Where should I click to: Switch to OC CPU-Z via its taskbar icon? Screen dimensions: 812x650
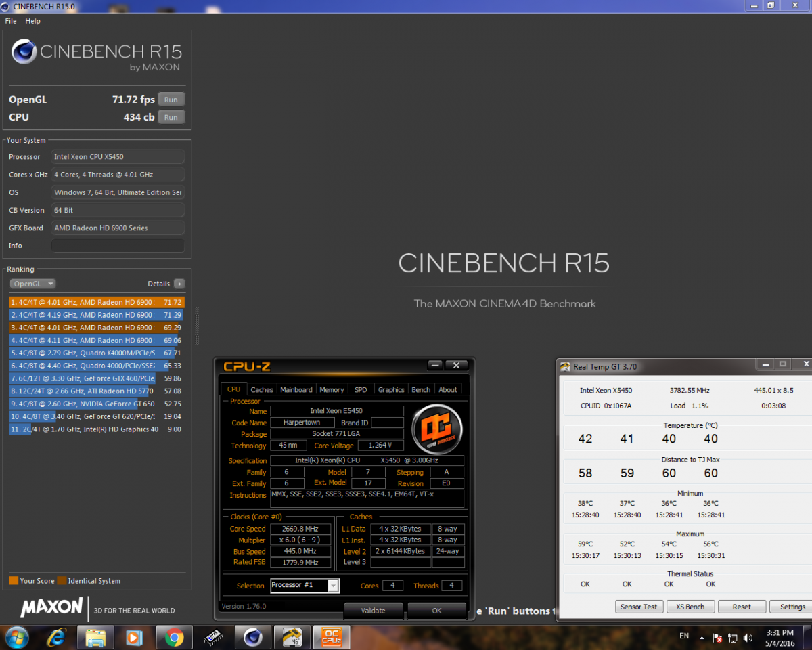(x=332, y=637)
